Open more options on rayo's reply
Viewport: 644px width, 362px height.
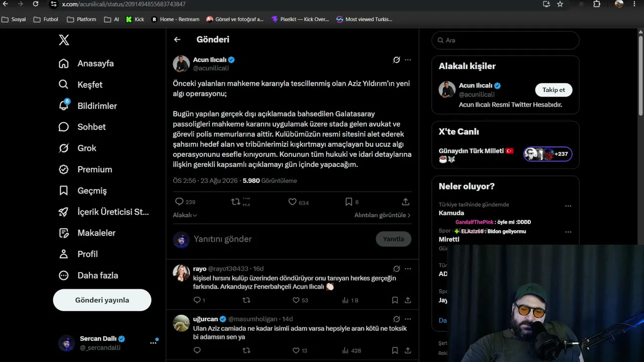(x=408, y=269)
